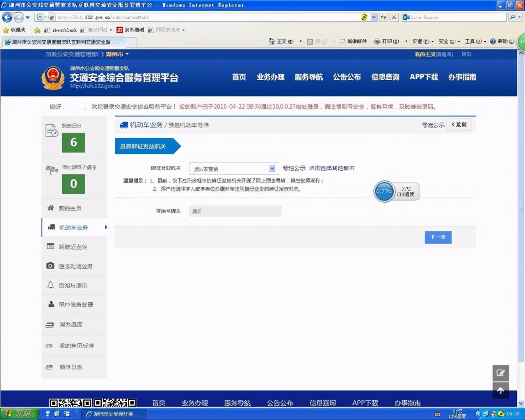Select 服务导航 in the header navigation
Image resolution: width=525 pixels, height=420 pixels.
tap(309, 77)
